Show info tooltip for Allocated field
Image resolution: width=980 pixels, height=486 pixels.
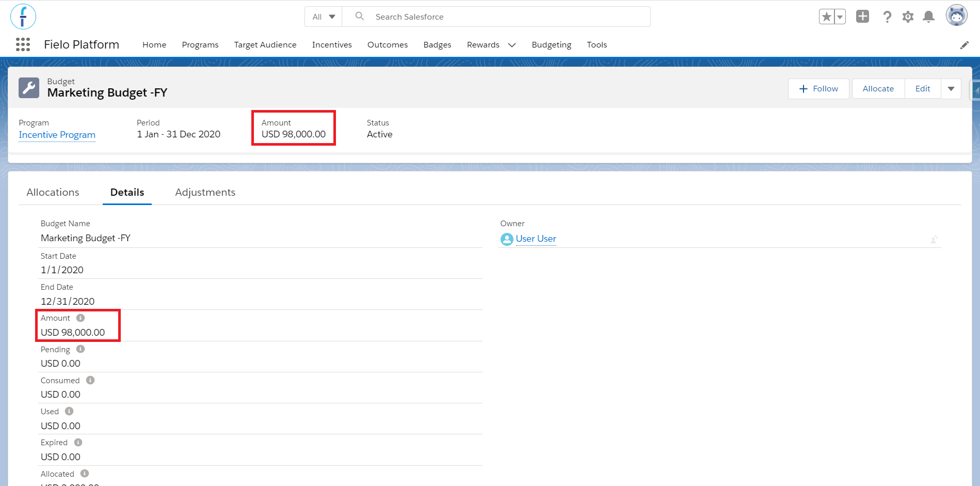pos(85,474)
